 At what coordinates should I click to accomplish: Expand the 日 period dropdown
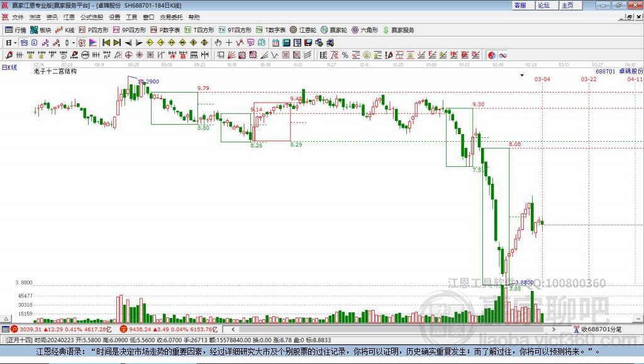coord(11,42)
